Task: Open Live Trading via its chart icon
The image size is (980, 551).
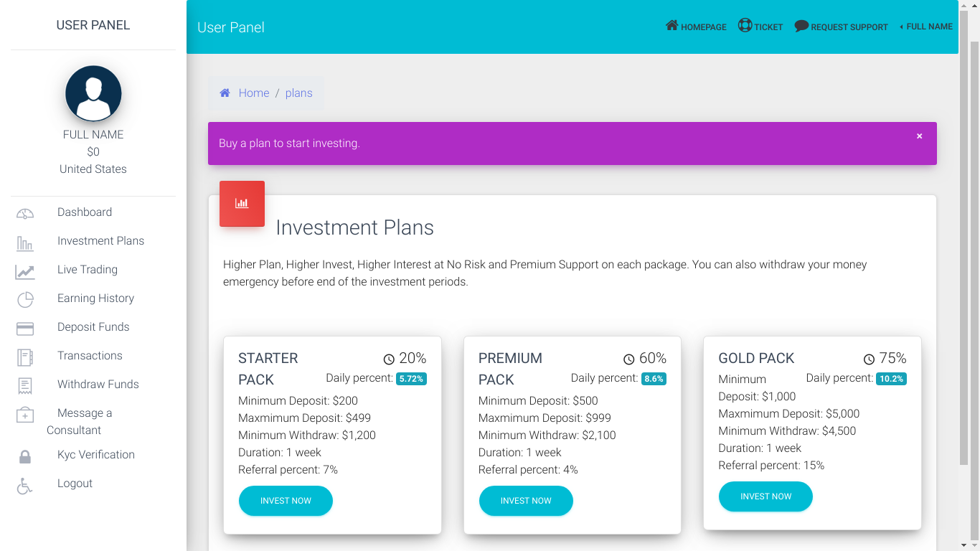Action: coord(24,271)
